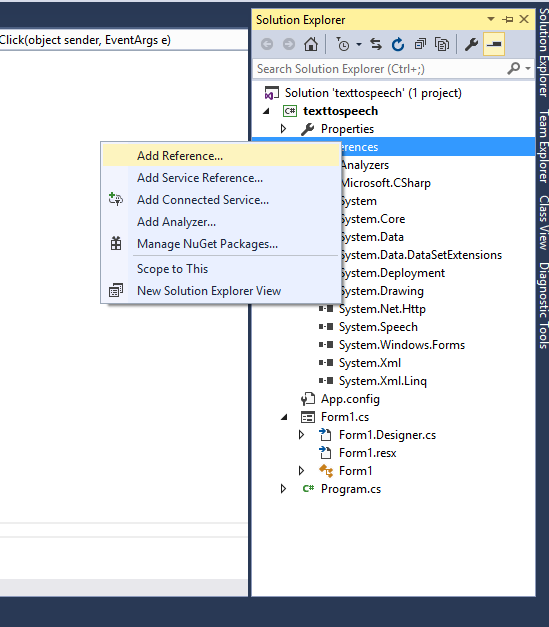Image resolution: width=549 pixels, height=627 pixels.
Task: Select the System.Drawing reference
Action: [x=382, y=291]
